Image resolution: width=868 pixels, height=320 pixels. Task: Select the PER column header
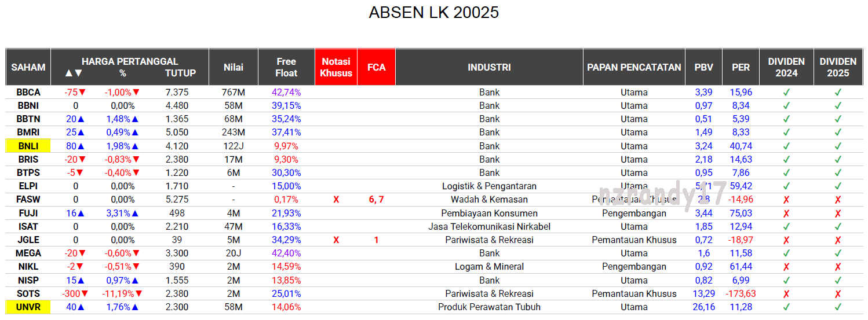tap(741, 67)
